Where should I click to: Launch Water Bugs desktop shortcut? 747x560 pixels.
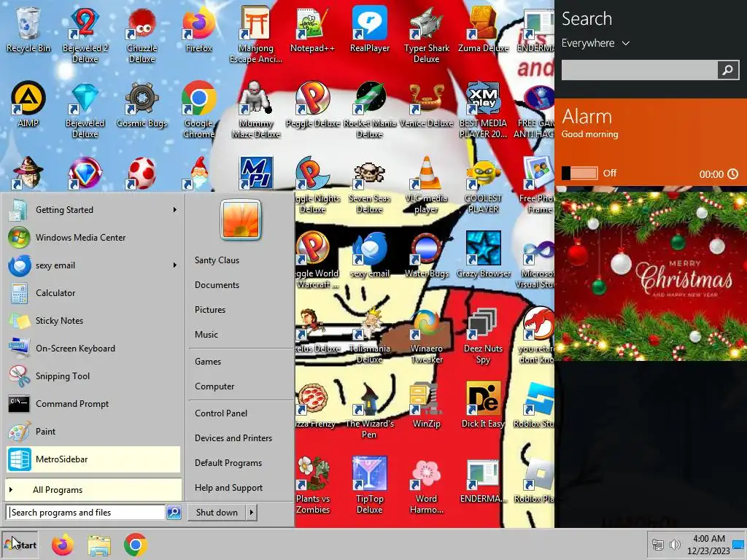coord(426,255)
